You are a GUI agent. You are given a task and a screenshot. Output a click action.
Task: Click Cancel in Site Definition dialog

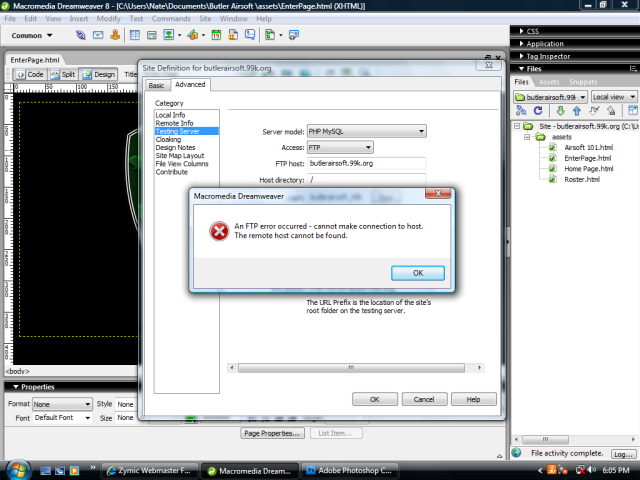424,399
